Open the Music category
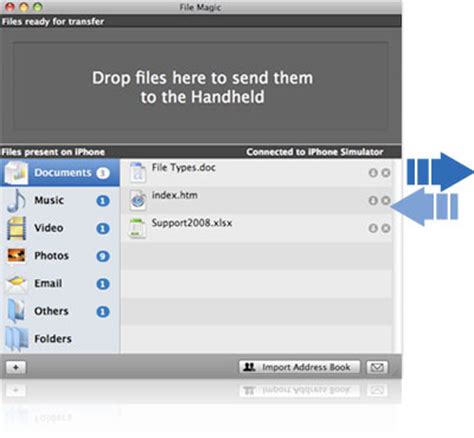Image resolution: width=474 pixels, height=438 pixels. 60,200
